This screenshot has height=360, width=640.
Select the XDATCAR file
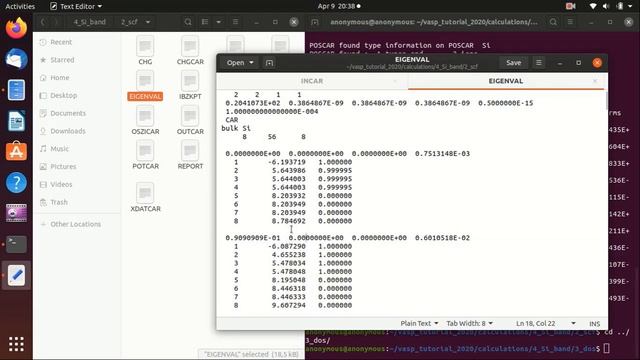pyautogui.click(x=145, y=197)
